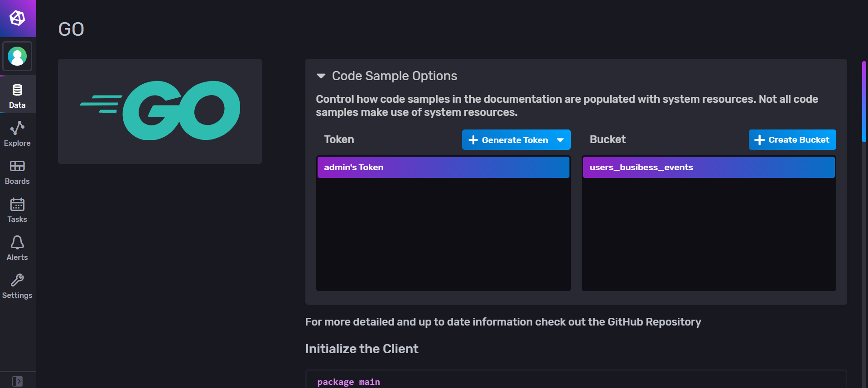Image resolution: width=868 pixels, height=388 pixels.
Task: Open the user account avatar
Action: [x=17, y=57]
